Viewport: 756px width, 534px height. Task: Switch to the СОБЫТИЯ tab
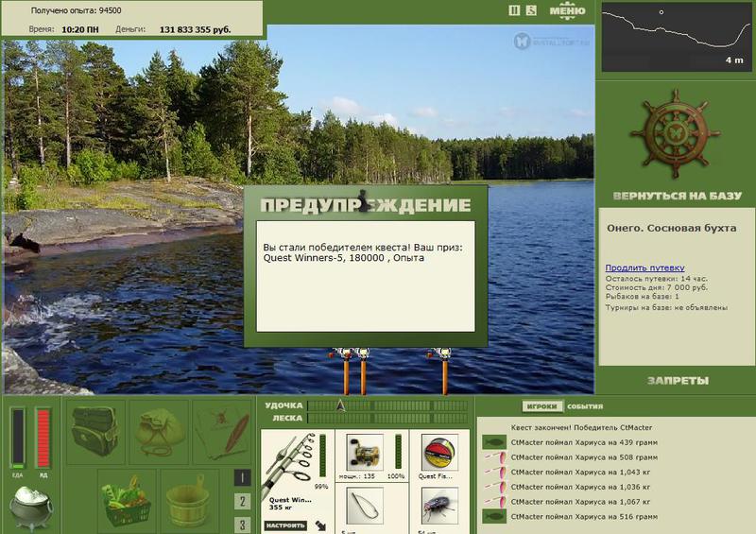point(585,406)
